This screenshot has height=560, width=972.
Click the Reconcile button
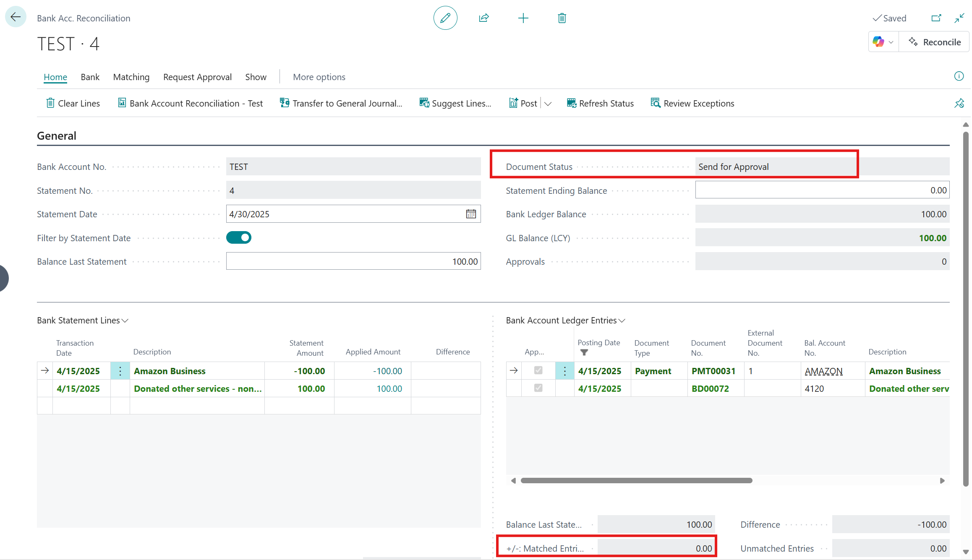934,42
